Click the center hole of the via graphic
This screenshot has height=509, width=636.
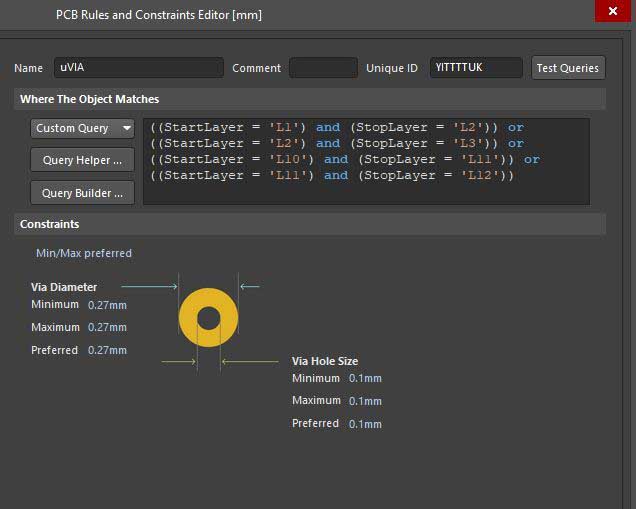(208, 318)
